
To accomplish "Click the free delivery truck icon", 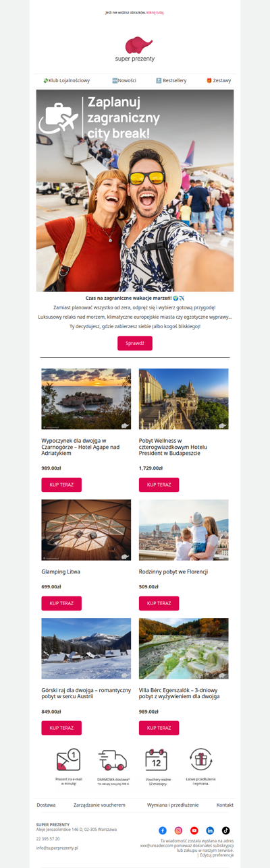I will [x=112, y=760].
